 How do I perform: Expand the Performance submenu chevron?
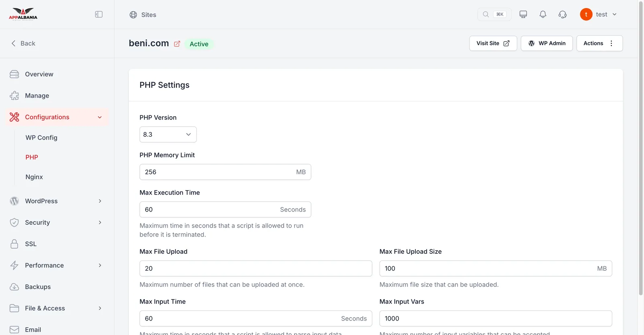tap(100, 265)
